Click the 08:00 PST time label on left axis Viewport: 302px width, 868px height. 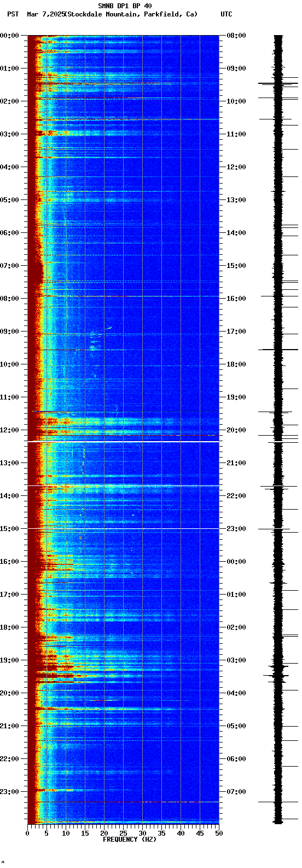click(x=9, y=299)
